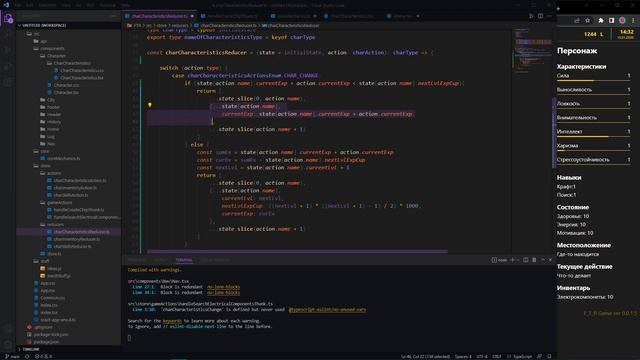Screen dimensions: 640x360
Task: Click the code minimap in editor
Action: pos(532,51)
